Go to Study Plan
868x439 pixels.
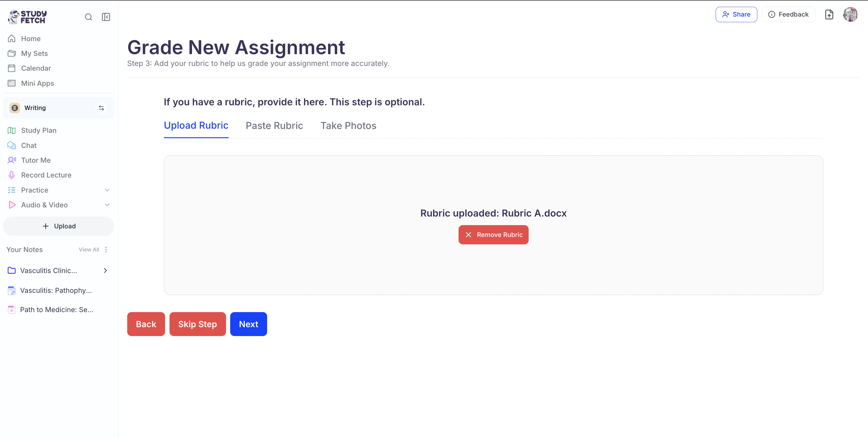(38, 130)
